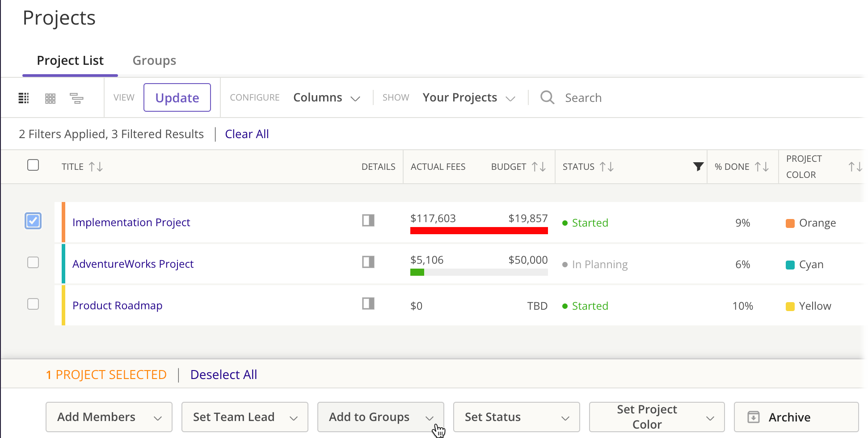Open details panel for Product Roadmap
This screenshot has height=438, width=868.
click(x=368, y=304)
